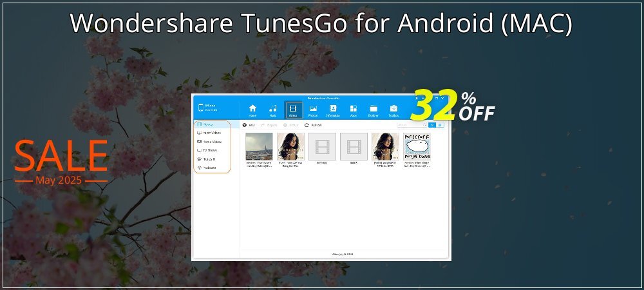The width and height of the screenshot is (644, 290).
Task: Open the Apps section
Action: 353,110
